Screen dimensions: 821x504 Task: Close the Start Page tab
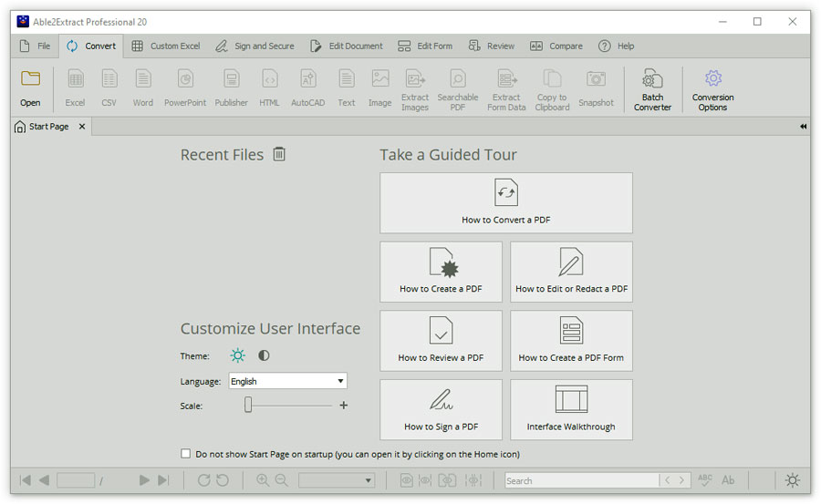click(82, 127)
